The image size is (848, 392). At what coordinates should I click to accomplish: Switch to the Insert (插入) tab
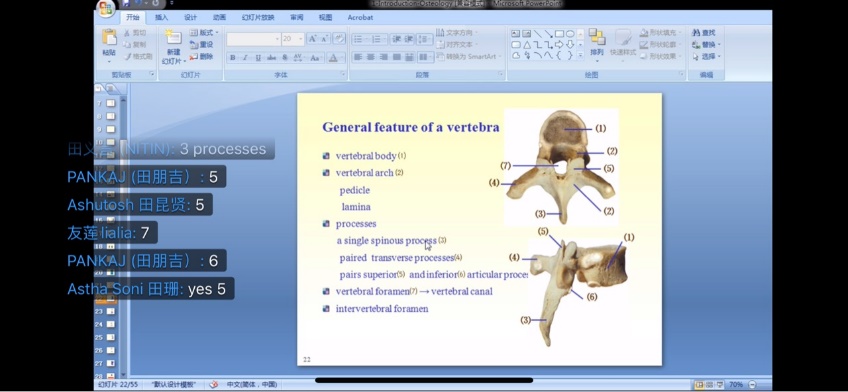(x=162, y=17)
